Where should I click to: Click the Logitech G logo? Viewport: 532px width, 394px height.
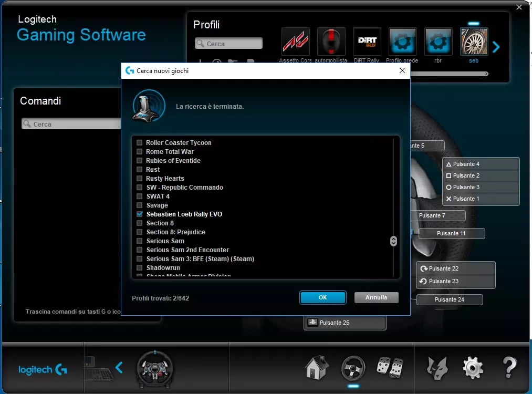[x=43, y=369]
